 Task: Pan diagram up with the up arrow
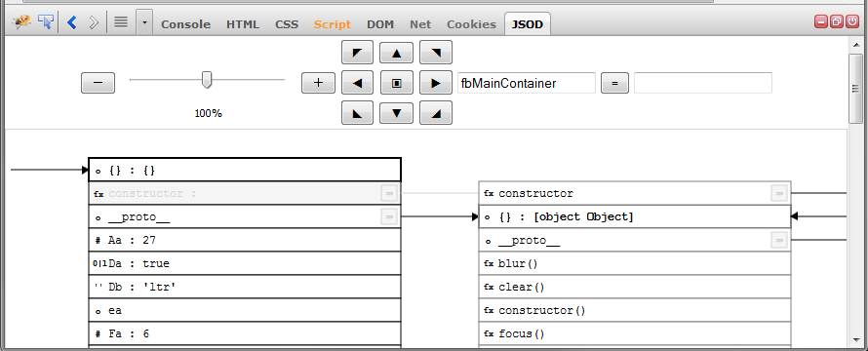[396, 54]
